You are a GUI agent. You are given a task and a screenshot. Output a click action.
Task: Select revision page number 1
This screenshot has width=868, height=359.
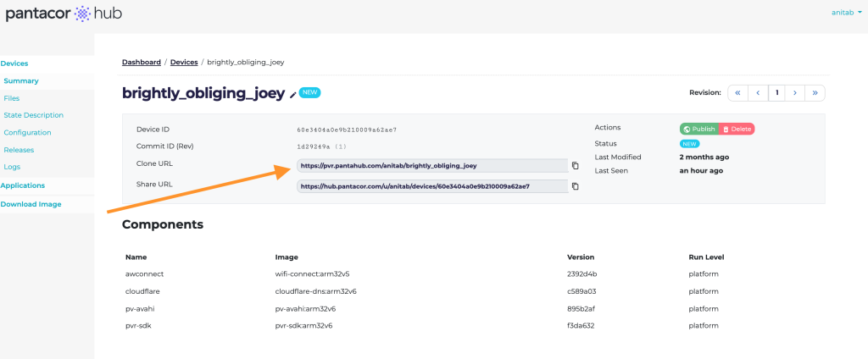tap(776, 93)
